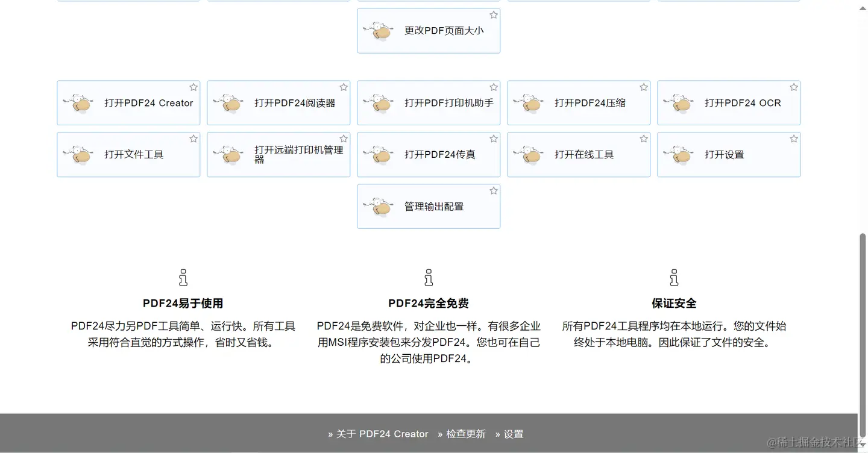This screenshot has height=453, width=868.
Task: Toggle star on 打开PDF打印机助手 tile
Action: point(494,87)
